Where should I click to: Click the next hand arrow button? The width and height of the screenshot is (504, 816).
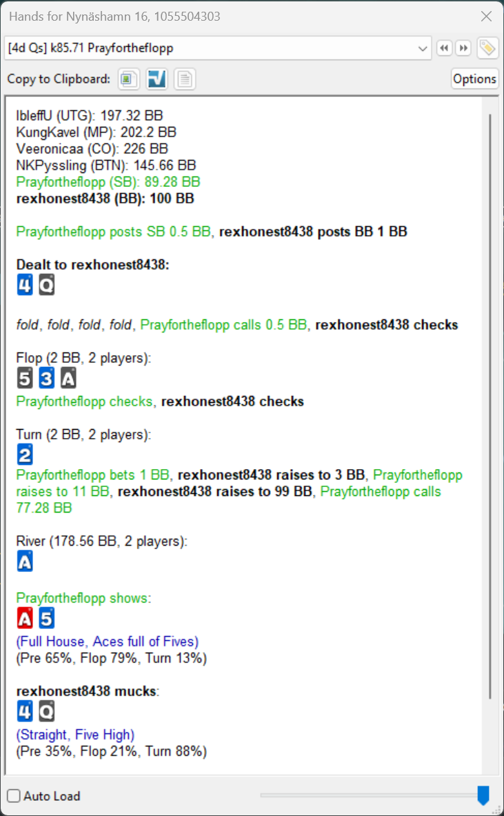pos(463,48)
